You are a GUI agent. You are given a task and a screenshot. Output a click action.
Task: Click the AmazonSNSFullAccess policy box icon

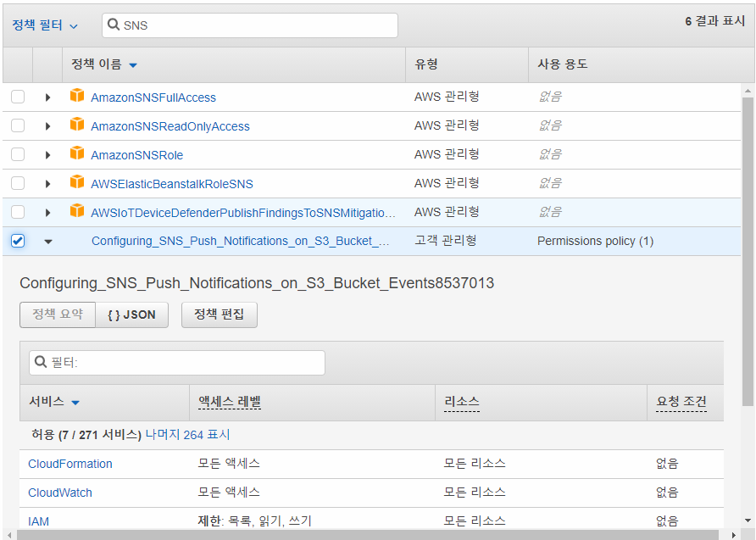(x=77, y=96)
